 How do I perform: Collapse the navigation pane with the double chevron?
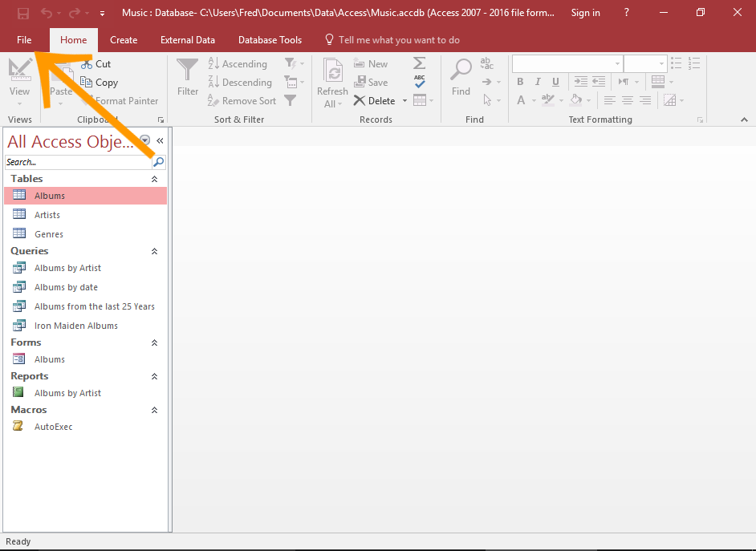pyautogui.click(x=160, y=140)
